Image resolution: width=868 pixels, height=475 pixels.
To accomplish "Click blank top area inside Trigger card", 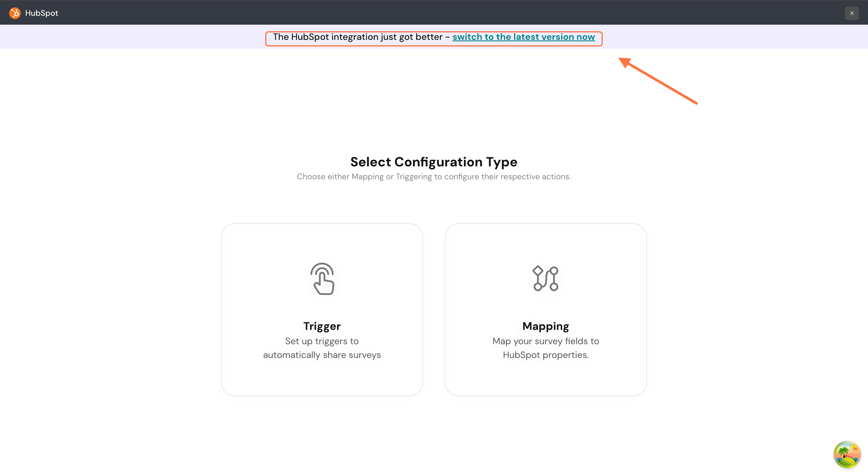I will click(x=322, y=241).
